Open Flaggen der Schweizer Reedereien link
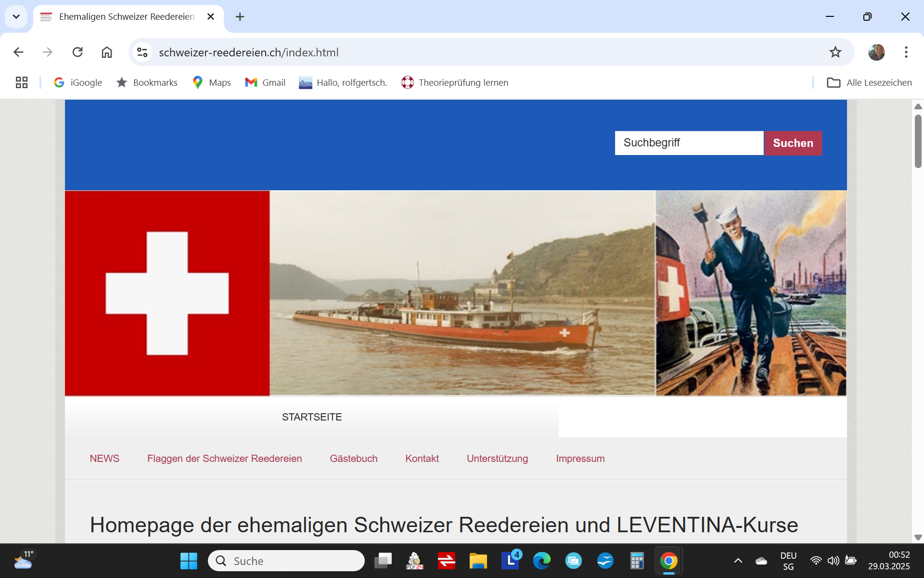This screenshot has height=578, width=924. [224, 459]
